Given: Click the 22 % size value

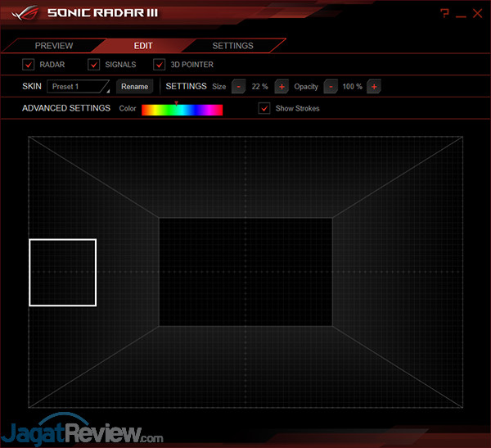Looking at the screenshot, I should tap(259, 87).
